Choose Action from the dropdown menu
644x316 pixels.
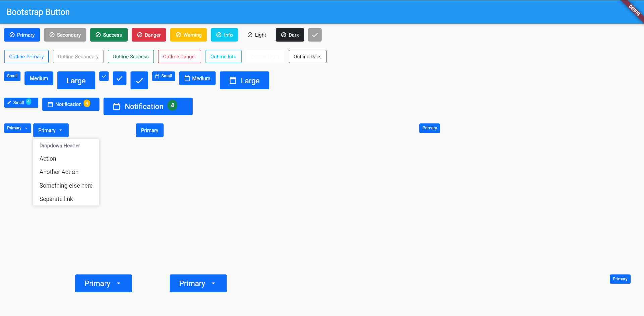[x=66, y=159]
